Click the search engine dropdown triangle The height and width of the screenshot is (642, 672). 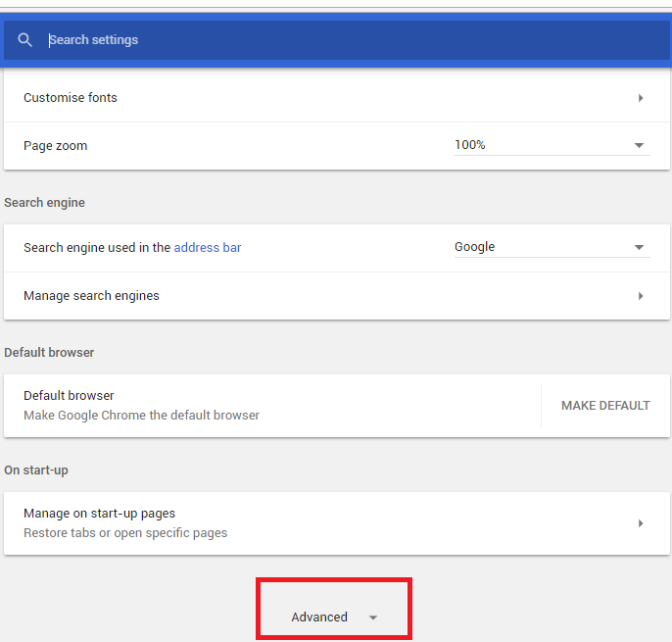(639, 247)
